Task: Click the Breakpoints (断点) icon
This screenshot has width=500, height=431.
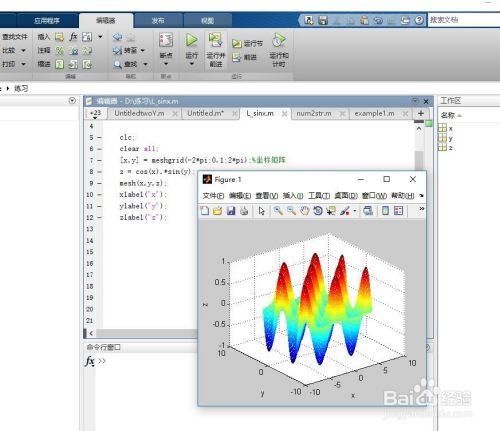Action: pyautogui.click(x=166, y=40)
